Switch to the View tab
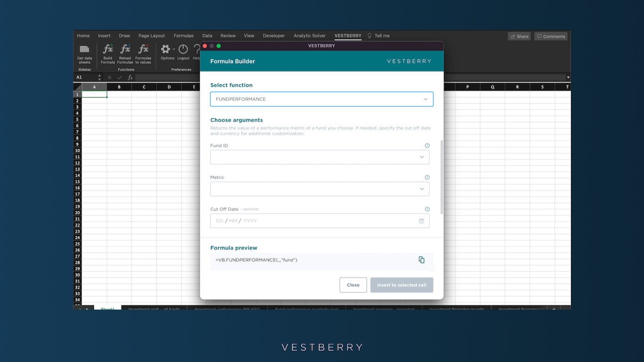 249,36
